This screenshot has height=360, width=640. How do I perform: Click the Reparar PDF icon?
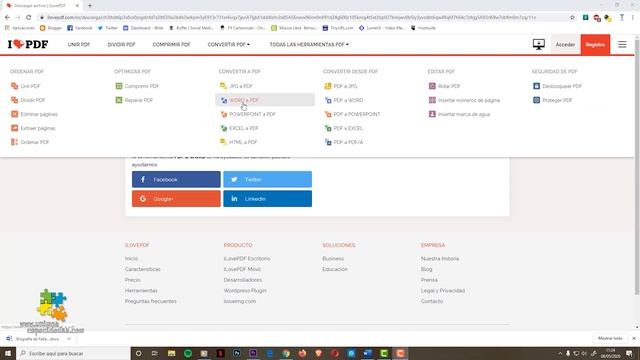[x=119, y=100]
